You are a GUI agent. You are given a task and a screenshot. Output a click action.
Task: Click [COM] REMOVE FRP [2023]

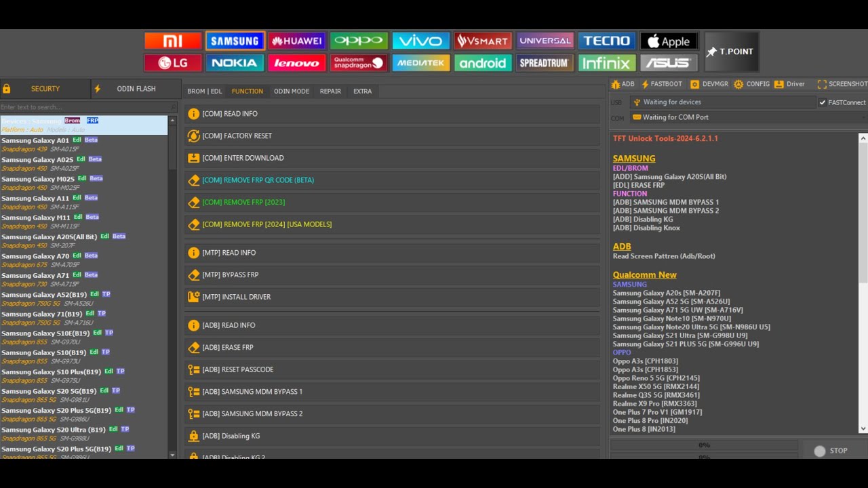tap(392, 202)
